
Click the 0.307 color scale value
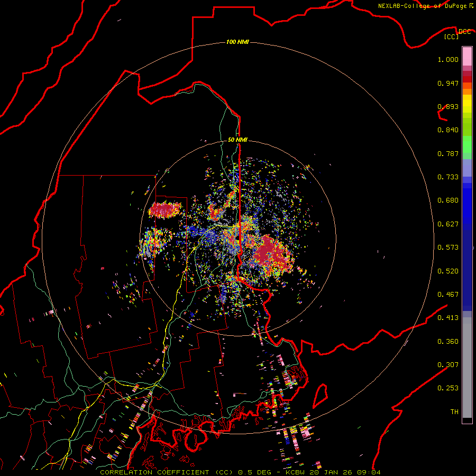pyautogui.click(x=448, y=365)
